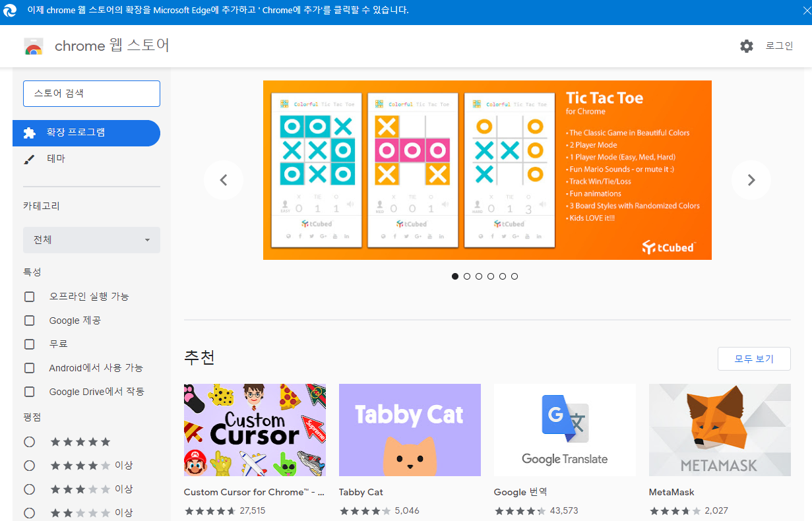Check Android에서 사용 가능 filter
This screenshot has width=812, height=521.
[29, 368]
